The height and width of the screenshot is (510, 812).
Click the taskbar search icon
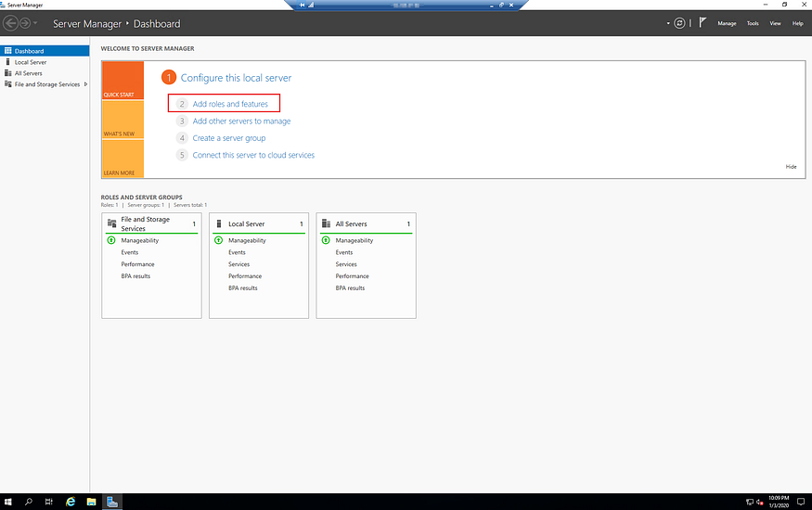[29, 502]
